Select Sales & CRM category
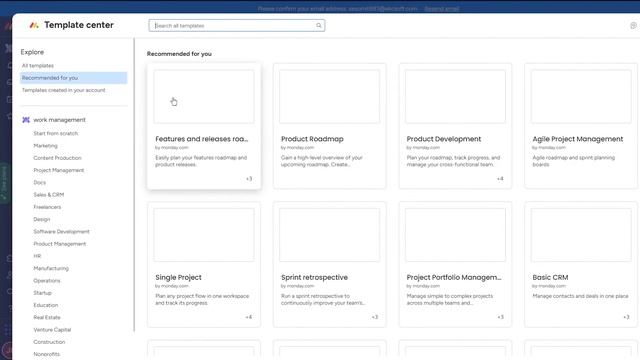The width and height of the screenshot is (640, 360). click(x=49, y=195)
